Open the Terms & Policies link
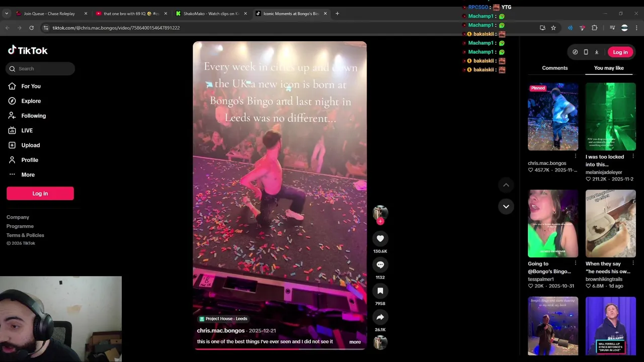 coord(25,235)
